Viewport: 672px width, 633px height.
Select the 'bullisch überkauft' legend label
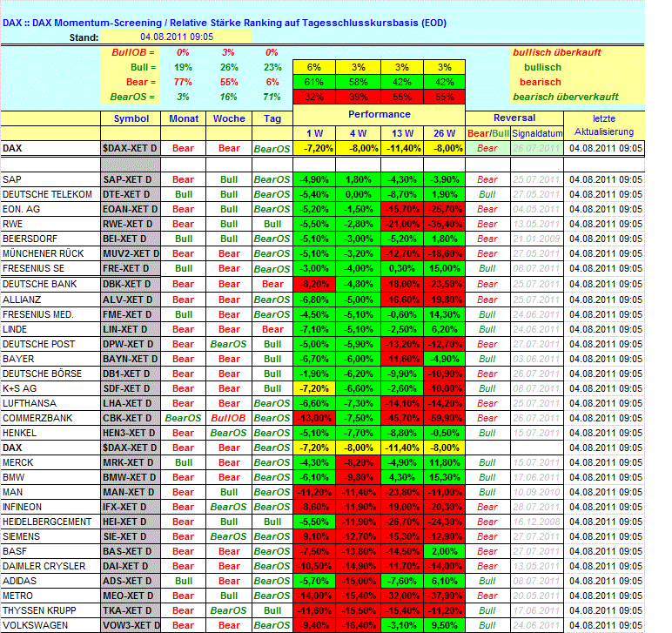pyautogui.click(x=557, y=52)
